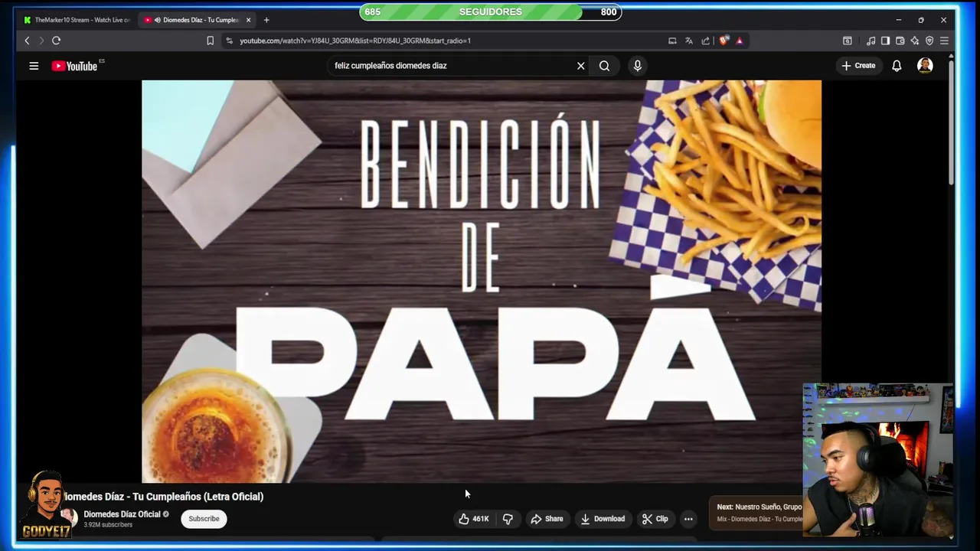Subscribe to Diomedes Díaz Oficial
The width and height of the screenshot is (980, 551).
[x=204, y=519]
